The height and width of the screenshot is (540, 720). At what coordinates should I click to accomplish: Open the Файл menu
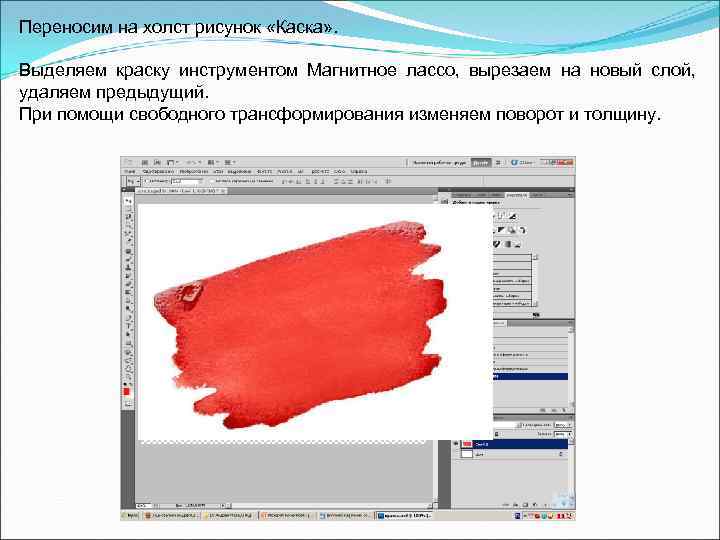(130, 172)
